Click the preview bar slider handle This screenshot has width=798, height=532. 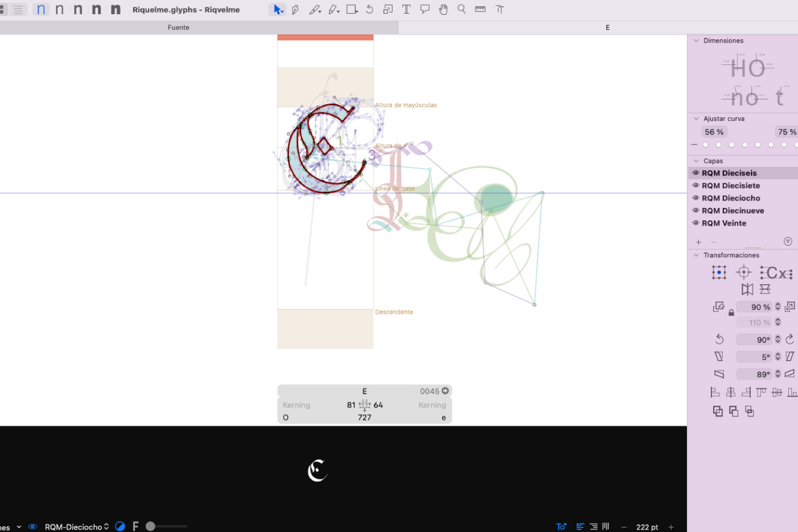[x=150, y=527]
